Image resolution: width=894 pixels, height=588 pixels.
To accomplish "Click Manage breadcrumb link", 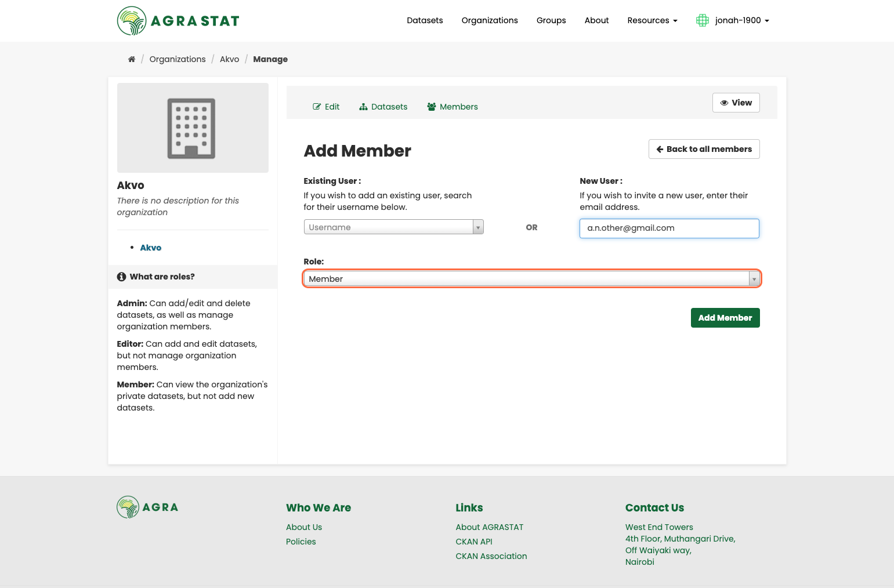I will click(x=270, y=59).
